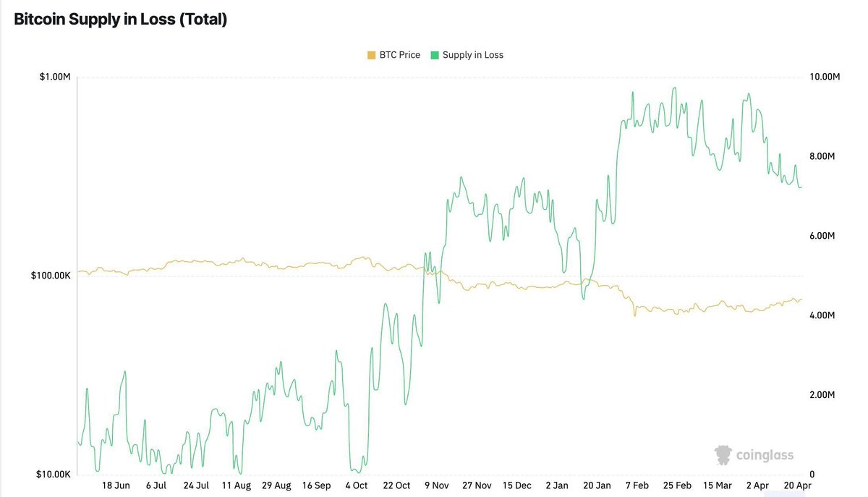The height and width of the screenshot is (497, 868).
Task: Click the coinglass watermark text
Action: pyautogui.click(x=764, y=456)
